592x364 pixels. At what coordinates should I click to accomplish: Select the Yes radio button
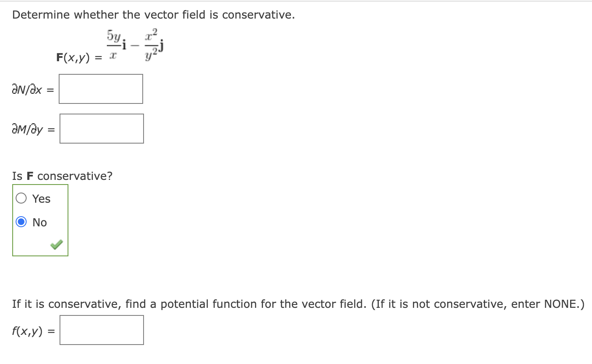click(x=21, y=198)
